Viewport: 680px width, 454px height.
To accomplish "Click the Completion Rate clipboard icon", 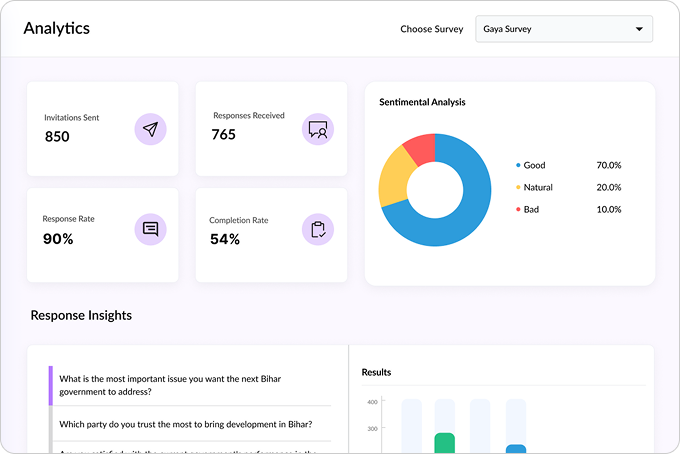I will 317,229.
